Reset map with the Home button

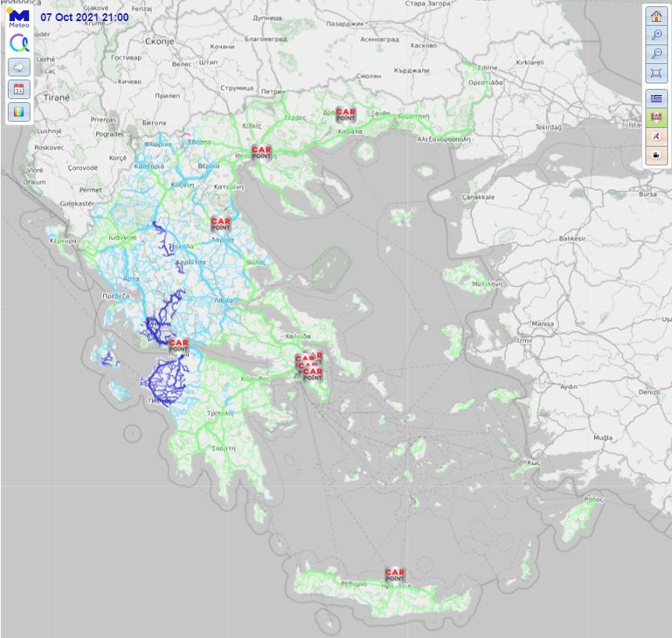[656, 16]
